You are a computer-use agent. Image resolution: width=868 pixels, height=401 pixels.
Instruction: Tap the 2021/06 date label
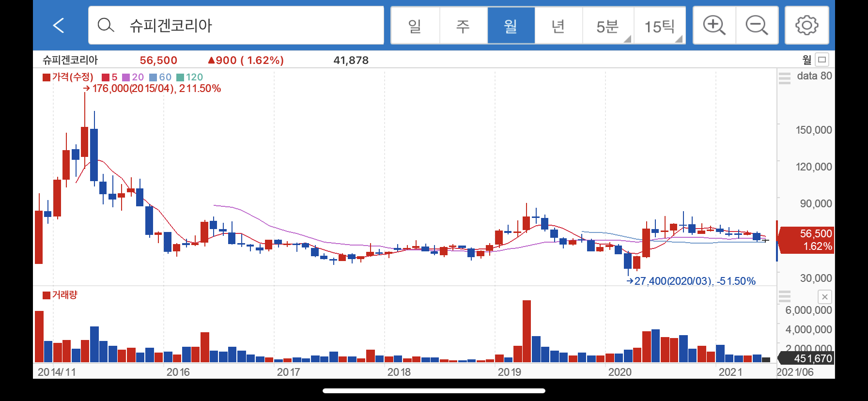coord(795,372)
